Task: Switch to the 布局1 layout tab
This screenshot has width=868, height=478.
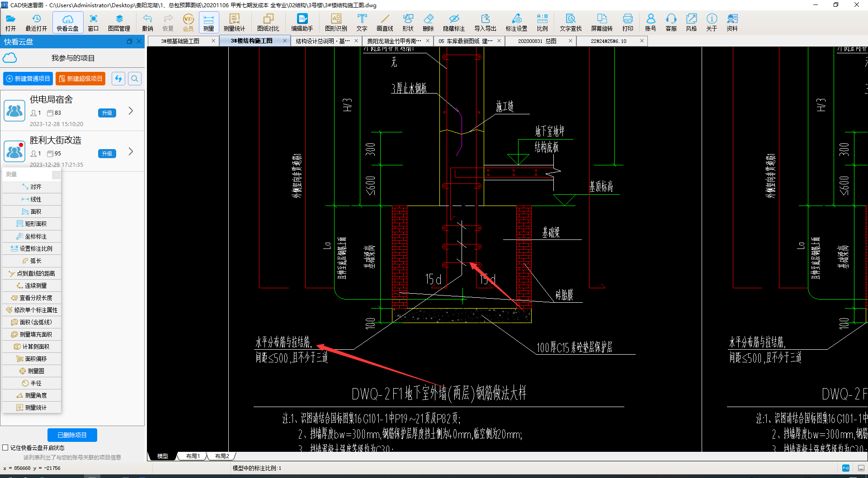Action: (193, 456)
